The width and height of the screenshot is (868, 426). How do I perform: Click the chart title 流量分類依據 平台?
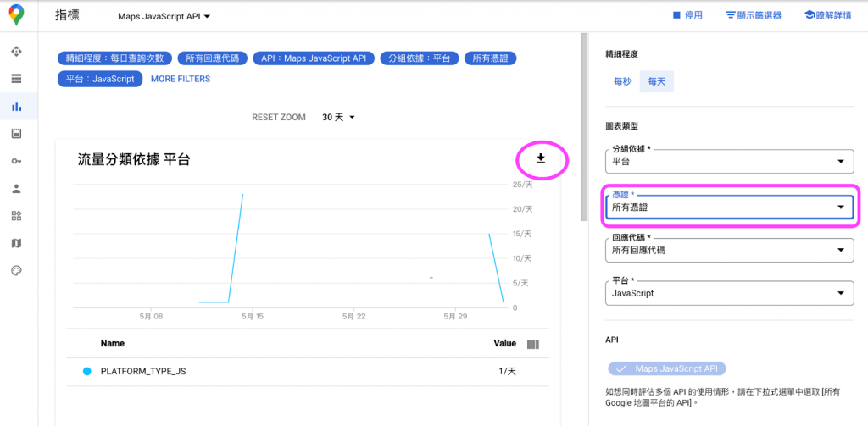(134, 160)
